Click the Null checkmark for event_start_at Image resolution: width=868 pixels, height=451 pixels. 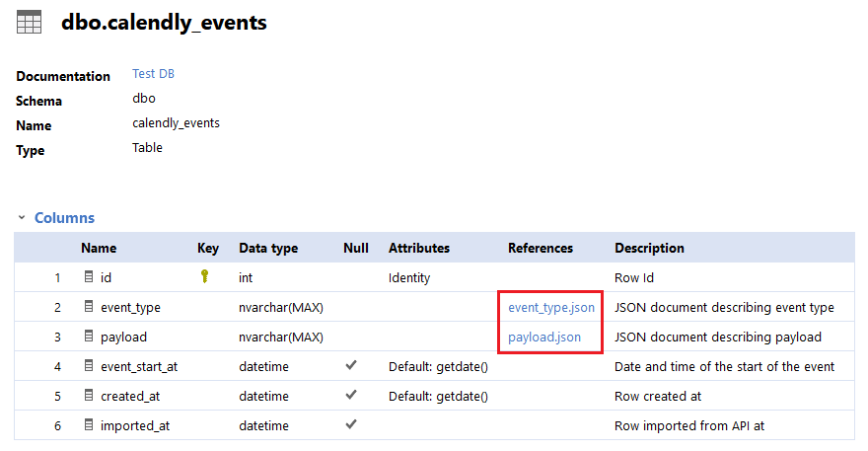pos(351,366)
